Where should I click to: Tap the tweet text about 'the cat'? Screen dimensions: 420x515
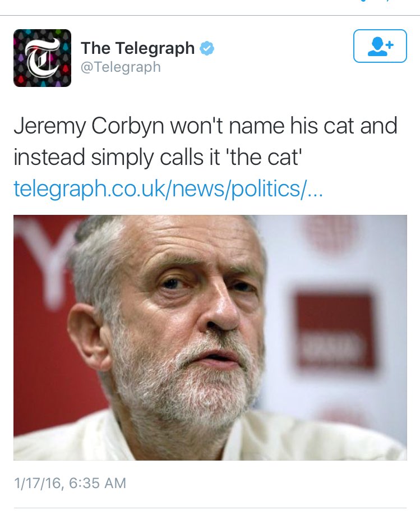point(206,141)
